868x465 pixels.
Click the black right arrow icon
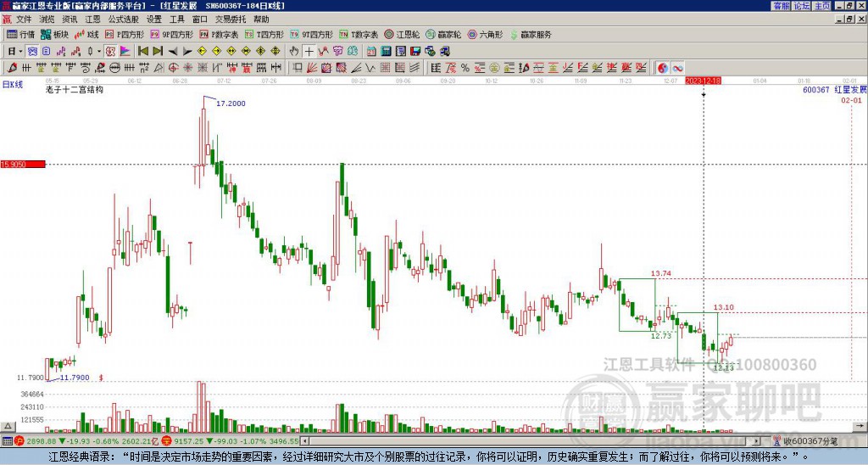(x=187, y=52)
